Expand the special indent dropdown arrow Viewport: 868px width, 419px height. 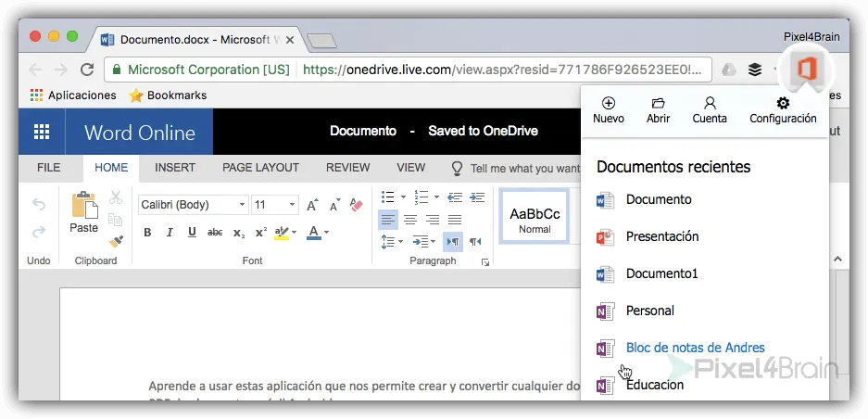[433, 242]
